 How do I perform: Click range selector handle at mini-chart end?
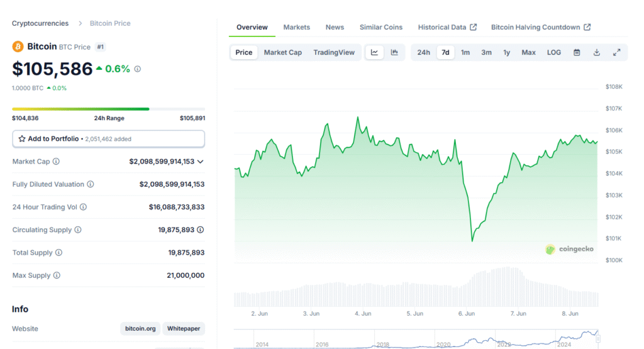599,339
